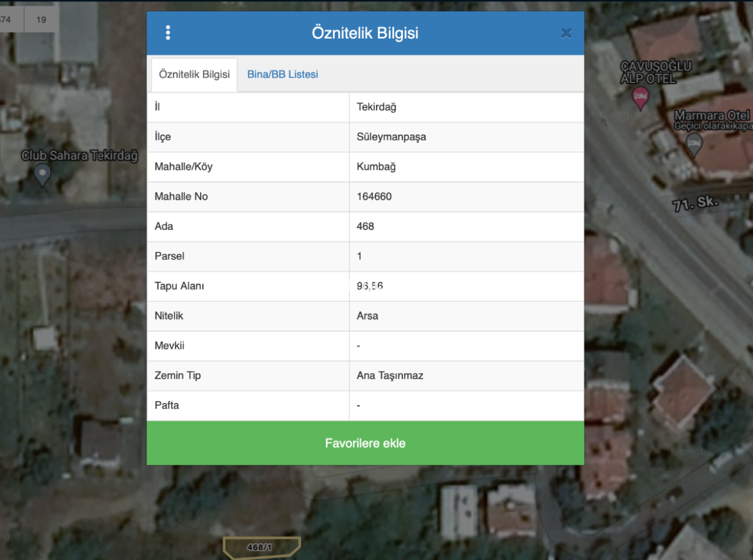The image size is (753, 560).
Task: Click the Arsa value in Nitelik row
Action: click(366, 316)
